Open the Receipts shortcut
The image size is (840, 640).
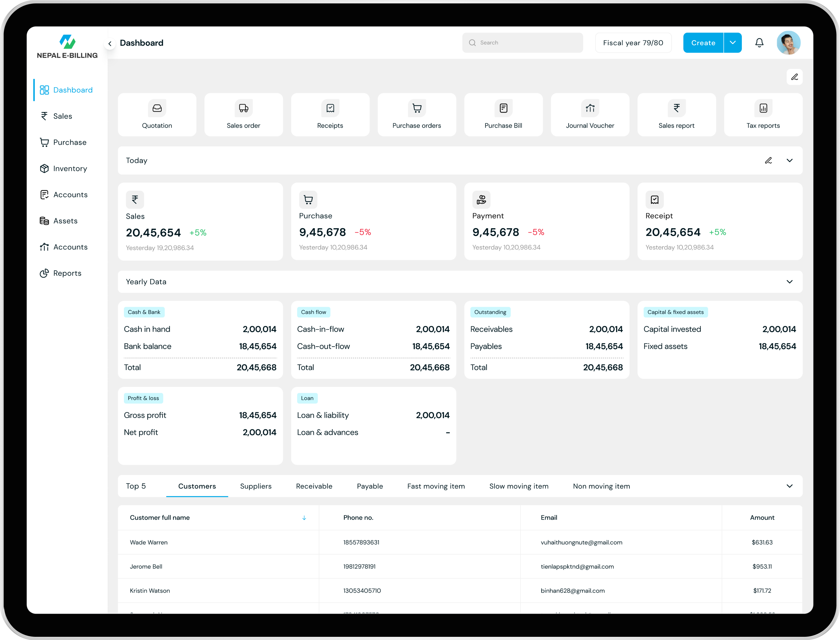tap(330, 115)
